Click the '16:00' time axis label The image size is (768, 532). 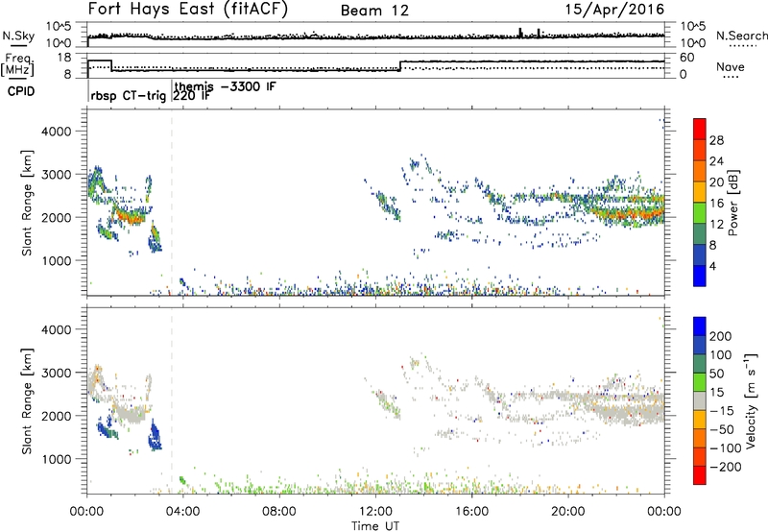tap(471, 512)
